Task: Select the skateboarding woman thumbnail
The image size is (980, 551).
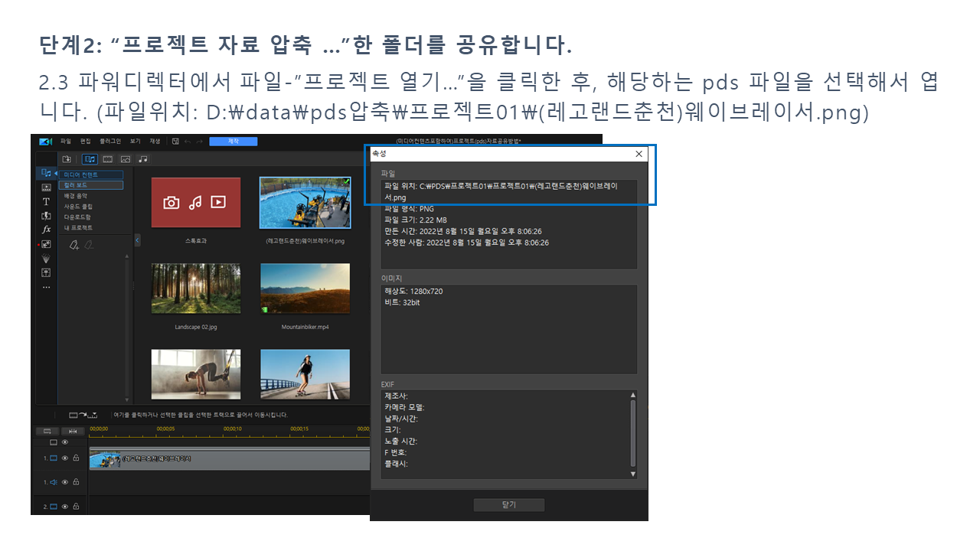Action: pyautogui.click(x=305, y=374)
